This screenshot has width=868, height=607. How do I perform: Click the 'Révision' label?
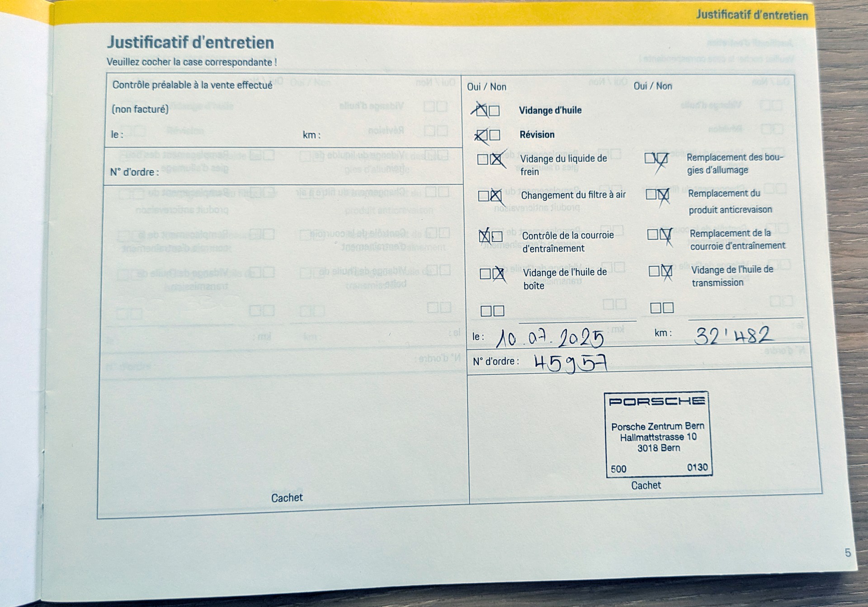coord(537,135)
